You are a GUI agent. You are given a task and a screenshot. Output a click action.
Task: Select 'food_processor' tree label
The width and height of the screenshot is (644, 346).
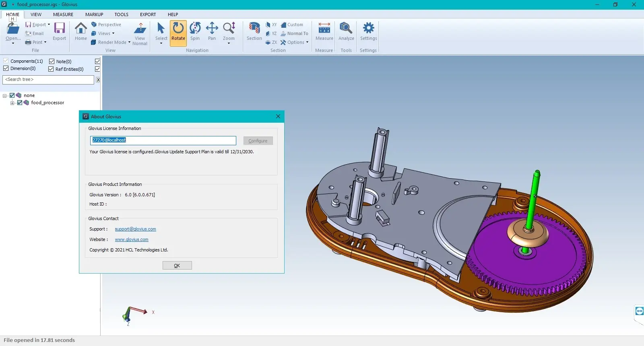(x=47, y=103)
